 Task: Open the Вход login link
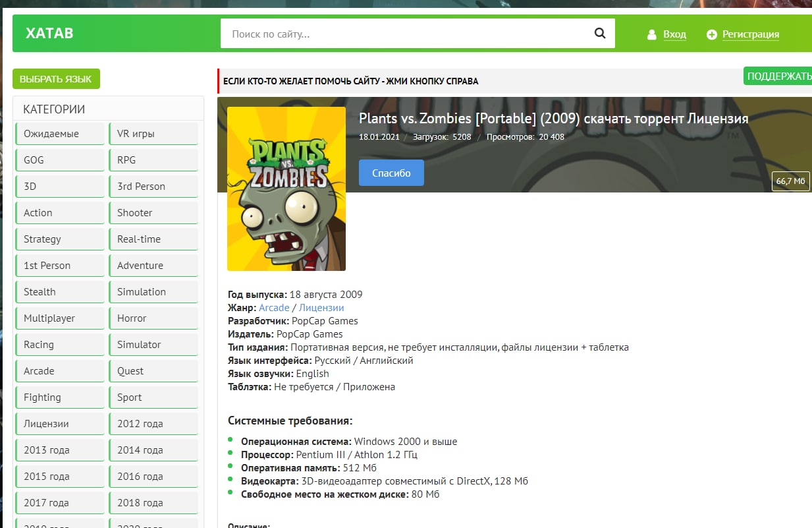pos(674,34)
